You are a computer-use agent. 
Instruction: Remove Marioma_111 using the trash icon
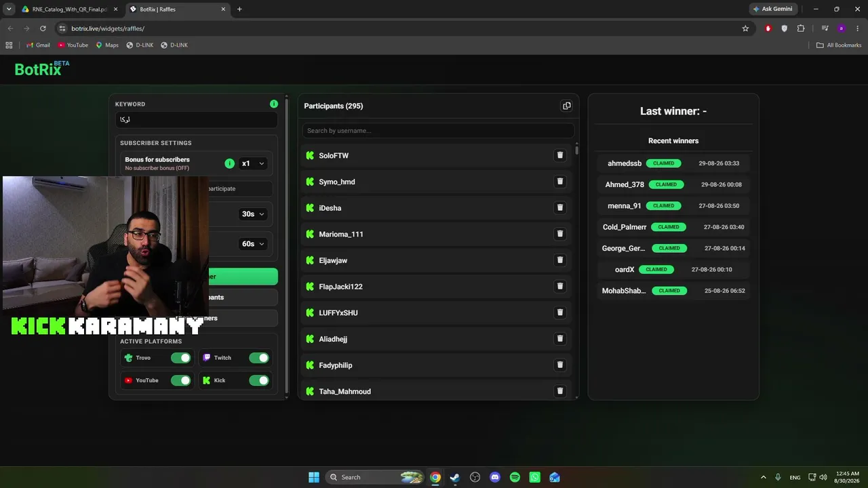coord(560,234)
